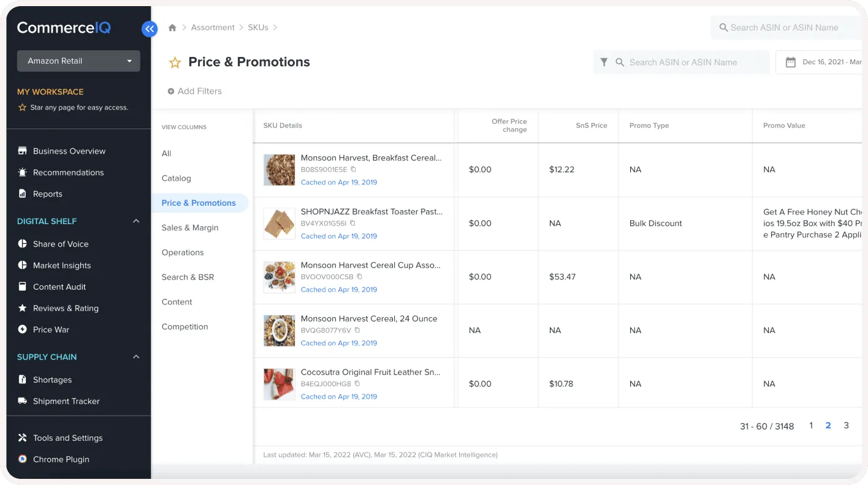Open the Cocosutra Fruit Leather thumbnail
Screen dimensions: 868x485
coord(280,384)
